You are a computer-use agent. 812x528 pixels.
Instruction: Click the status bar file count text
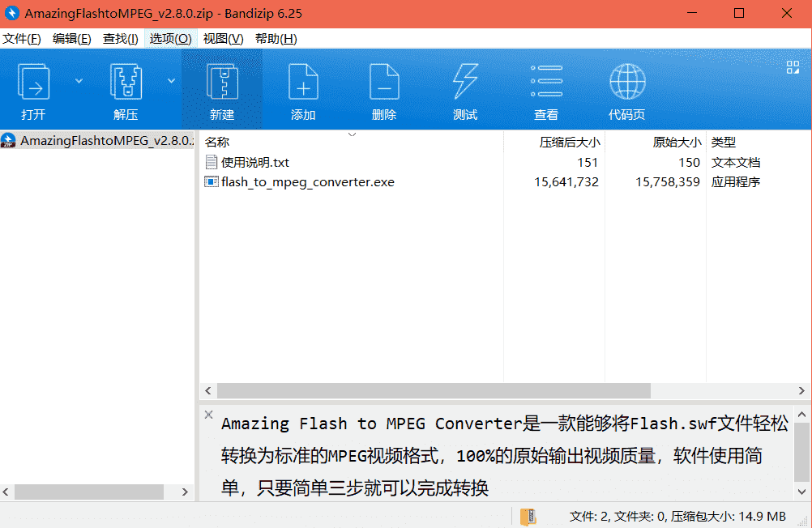coord(677,517)
